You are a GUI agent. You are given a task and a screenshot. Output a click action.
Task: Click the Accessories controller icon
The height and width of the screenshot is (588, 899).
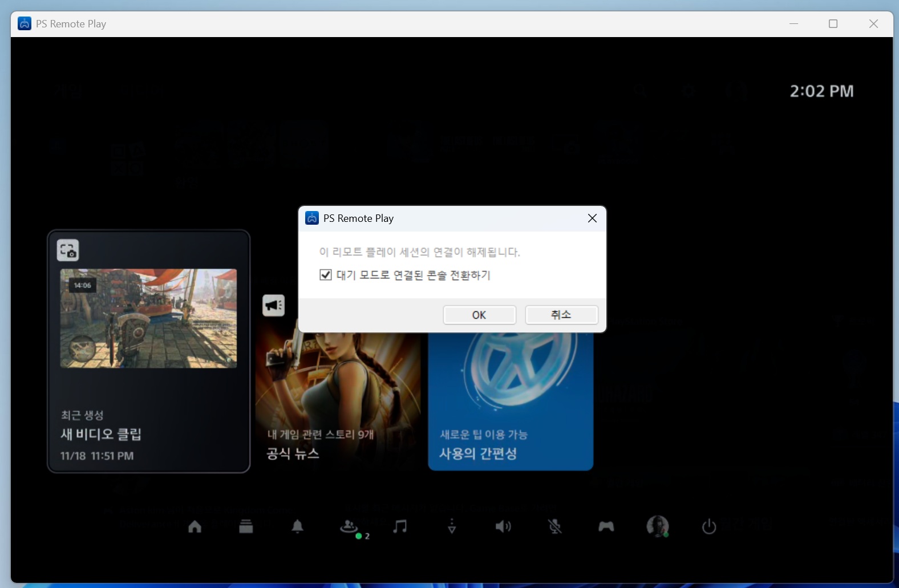[606, 526]
